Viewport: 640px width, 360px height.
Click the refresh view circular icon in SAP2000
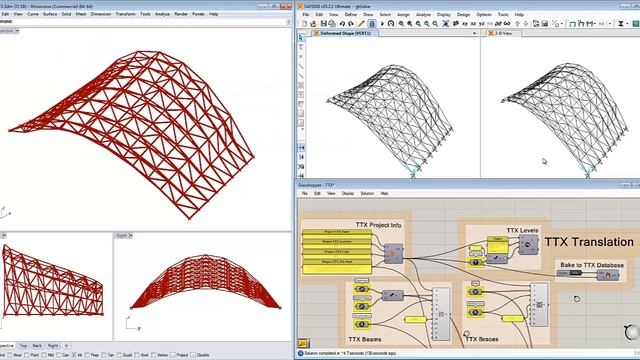[391, 24]
